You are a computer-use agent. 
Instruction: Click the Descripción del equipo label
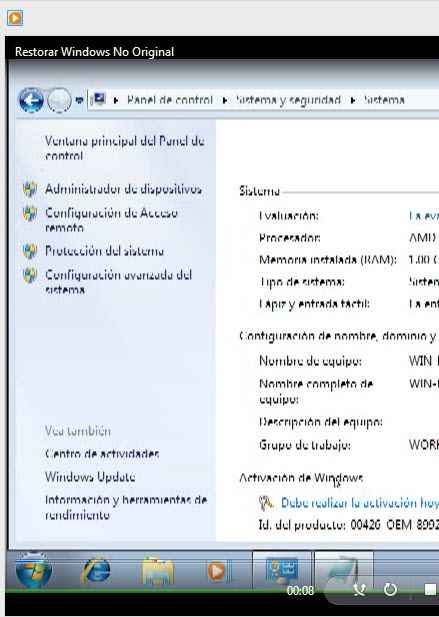[x=321, y=422]
